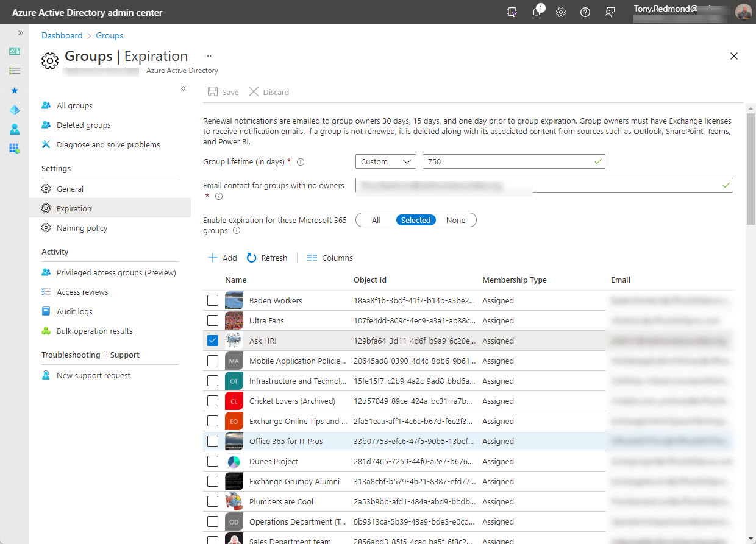Tick the Dunes Project checkbox
This screenshot has height=544, width=756.
(x=212, y=461)
